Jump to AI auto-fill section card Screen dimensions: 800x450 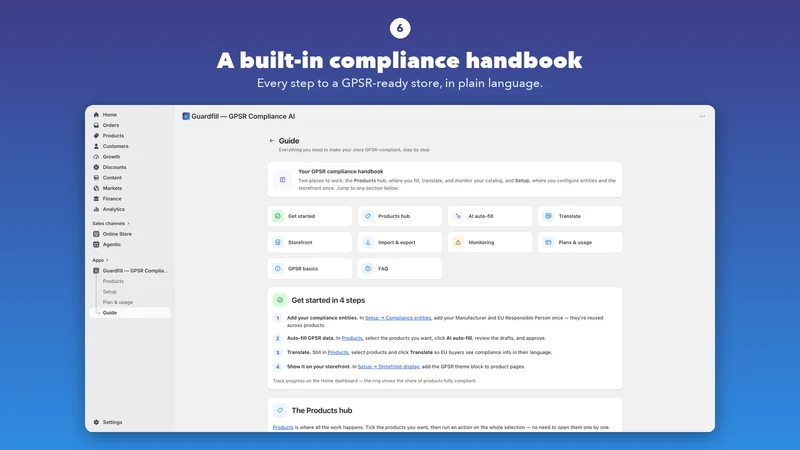coord(490,216)
